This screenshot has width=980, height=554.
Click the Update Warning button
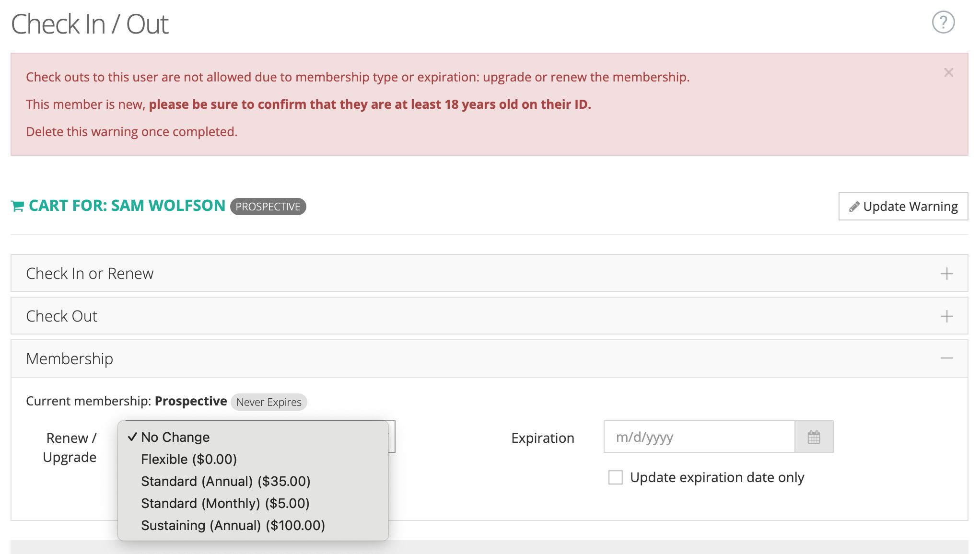[903, 207]
